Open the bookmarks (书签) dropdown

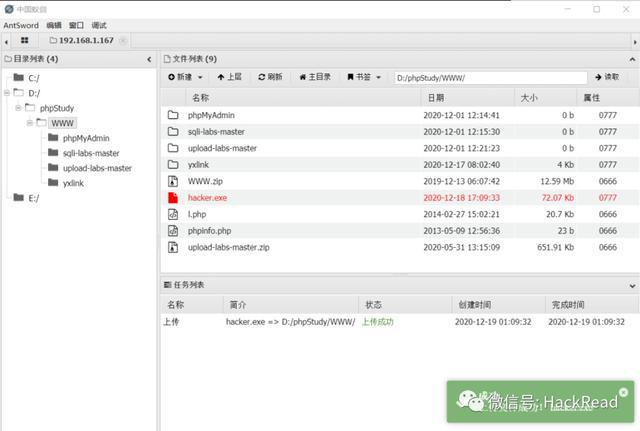(364, 77)
